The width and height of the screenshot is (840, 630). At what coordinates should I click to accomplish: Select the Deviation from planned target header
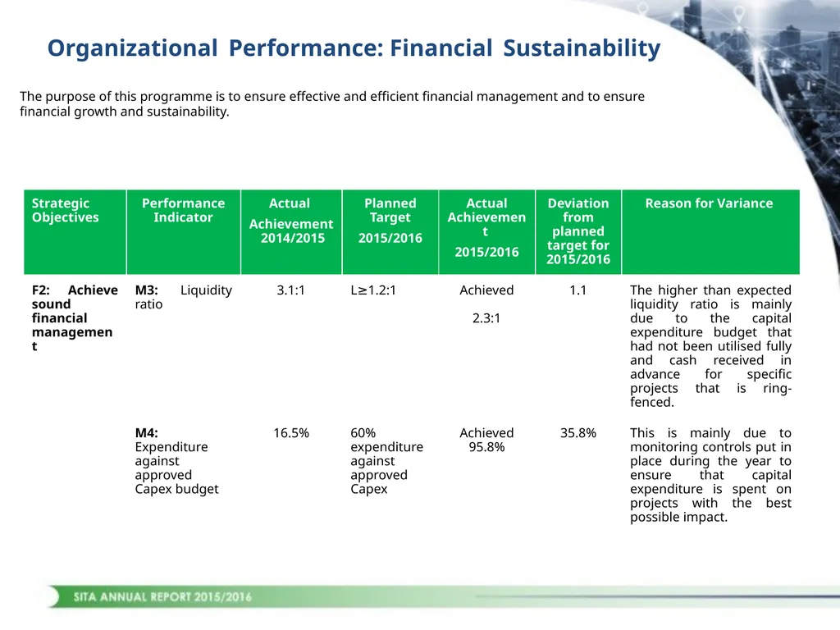[x=578, y=232]
